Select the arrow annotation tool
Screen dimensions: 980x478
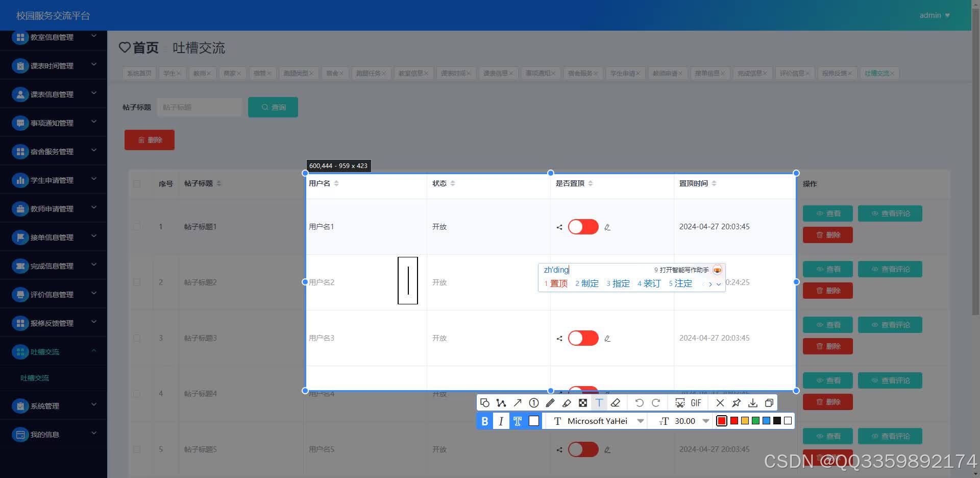click(518, 403)
